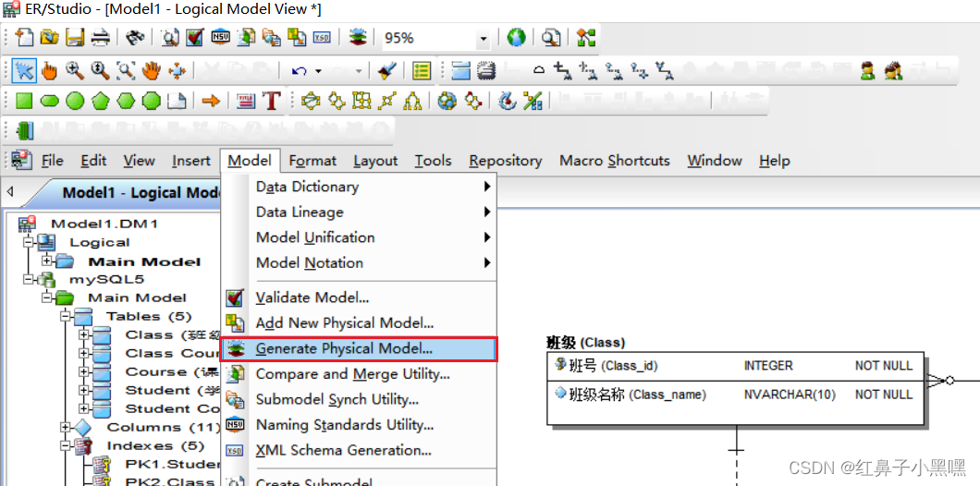Screen dimensions: 980x486
Task: Open the Edit menu
Action: click(93, 161)
